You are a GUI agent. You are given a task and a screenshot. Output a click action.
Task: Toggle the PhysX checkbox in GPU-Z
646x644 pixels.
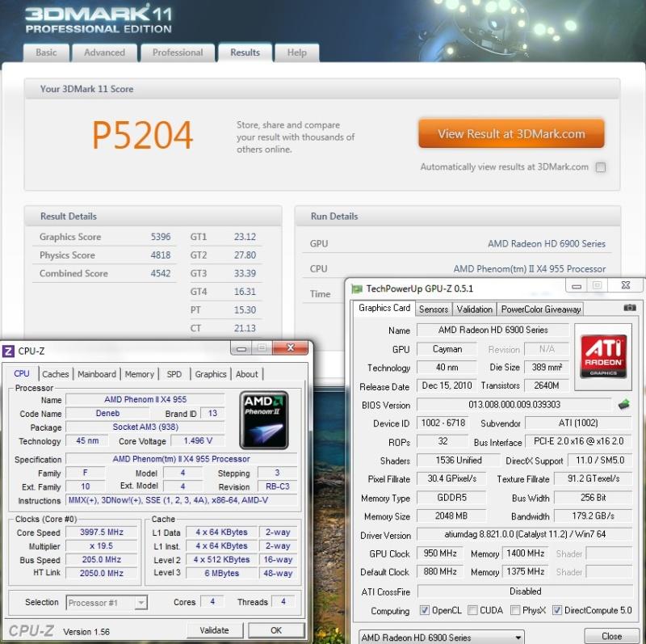coord(515,610)
